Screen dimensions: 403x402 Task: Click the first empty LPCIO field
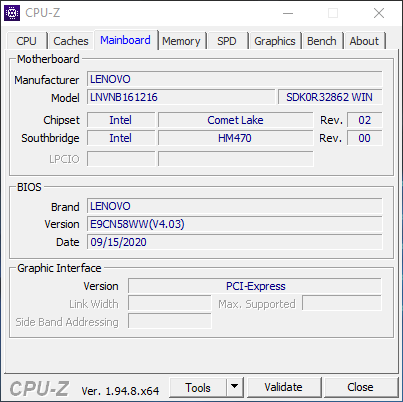point(121,159)
